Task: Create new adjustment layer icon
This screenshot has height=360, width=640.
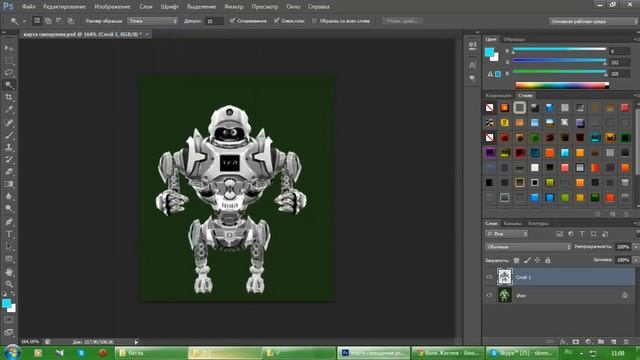Action: pyautogui.click(x=588, y=341)
